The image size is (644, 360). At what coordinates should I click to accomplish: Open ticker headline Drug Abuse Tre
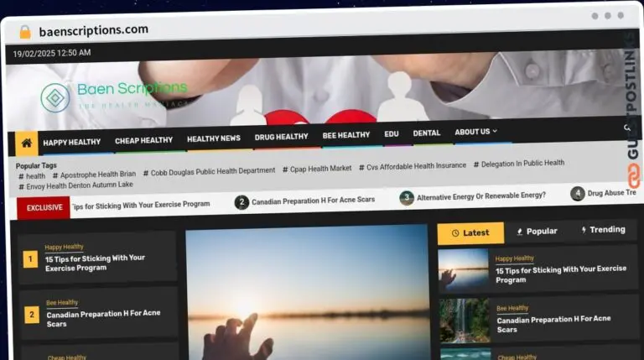611,193
